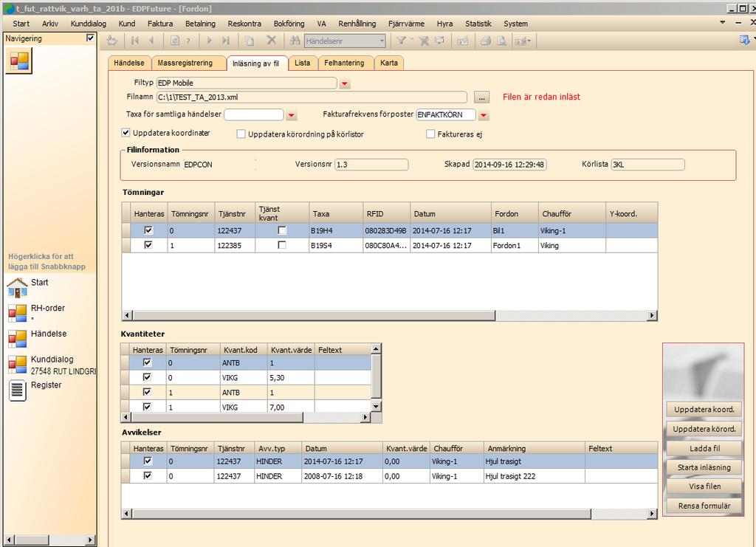The width and height of the screenshot is (756, 547).
Task: Click the Uppdatera körord. button
Action: point(704,429)
